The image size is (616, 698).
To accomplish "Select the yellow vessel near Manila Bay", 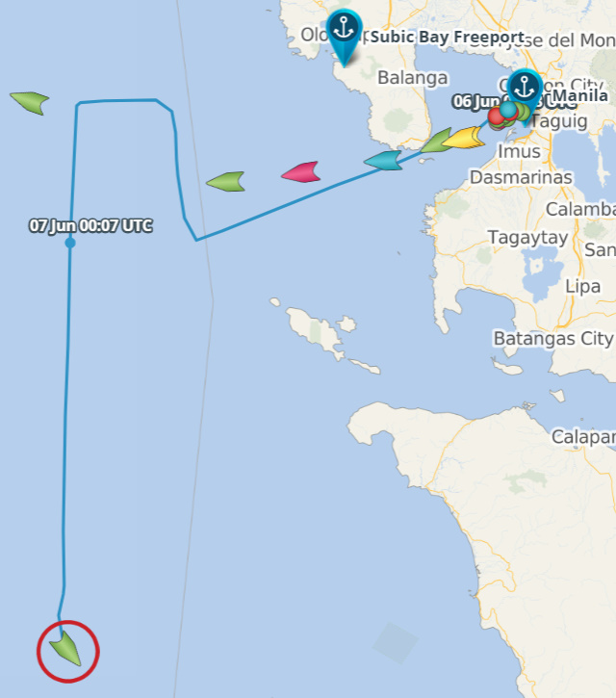I will point(463,138).
